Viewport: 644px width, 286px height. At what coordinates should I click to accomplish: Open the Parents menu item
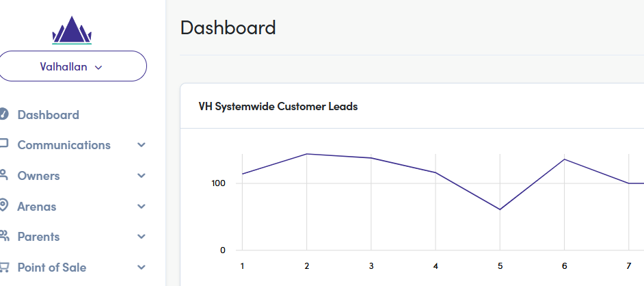(x=38, y=237)
